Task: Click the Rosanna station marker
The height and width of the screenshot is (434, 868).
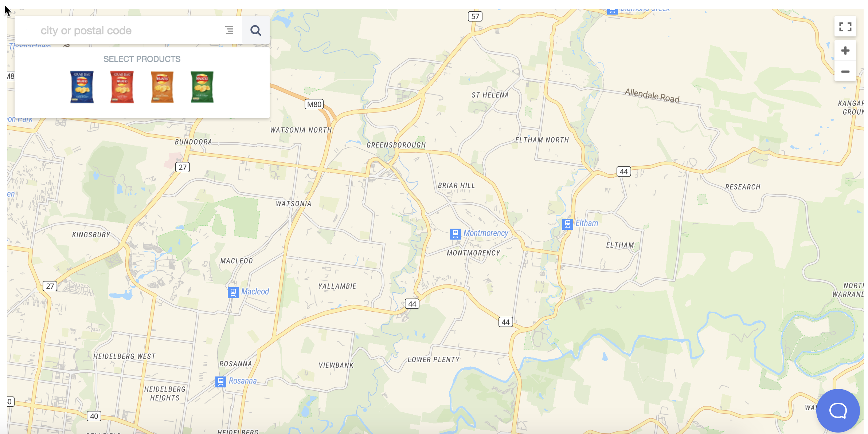Action: click(221, 382)
